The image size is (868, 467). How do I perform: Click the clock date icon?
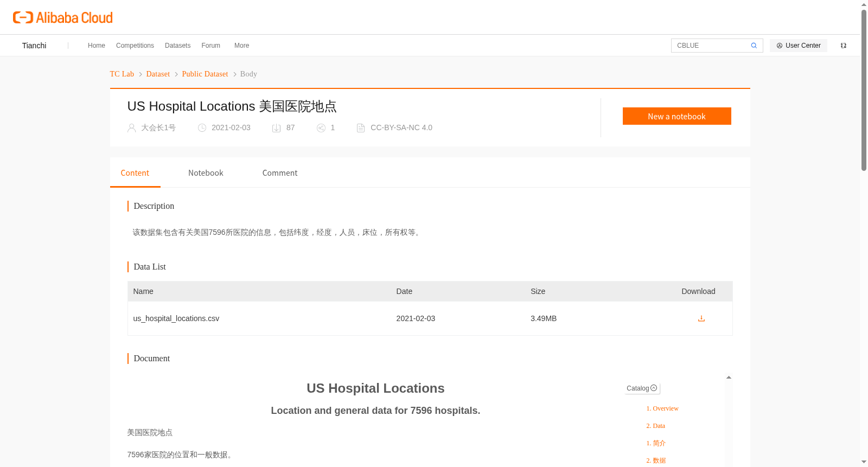202,128
